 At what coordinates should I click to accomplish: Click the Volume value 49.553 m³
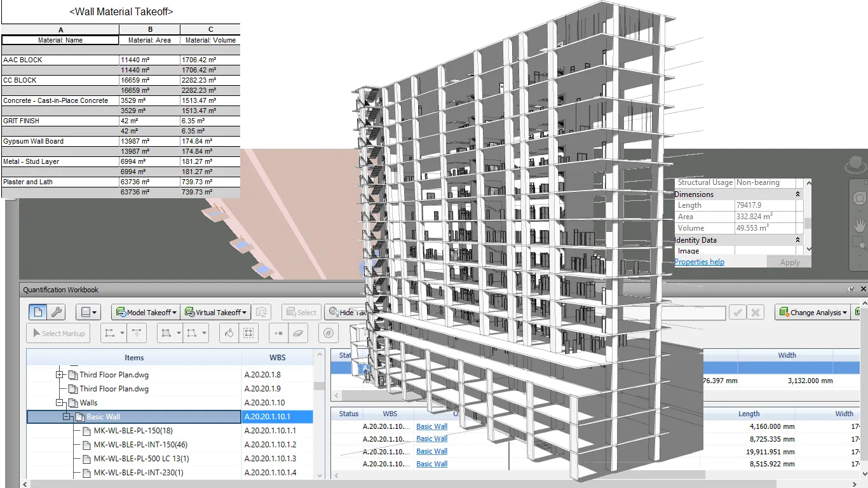753,228
